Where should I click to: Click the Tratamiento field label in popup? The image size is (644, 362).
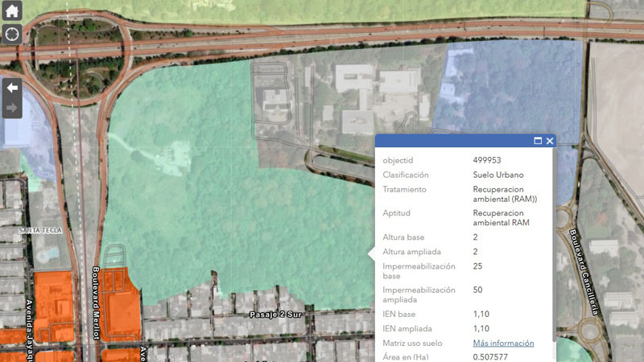405,190
